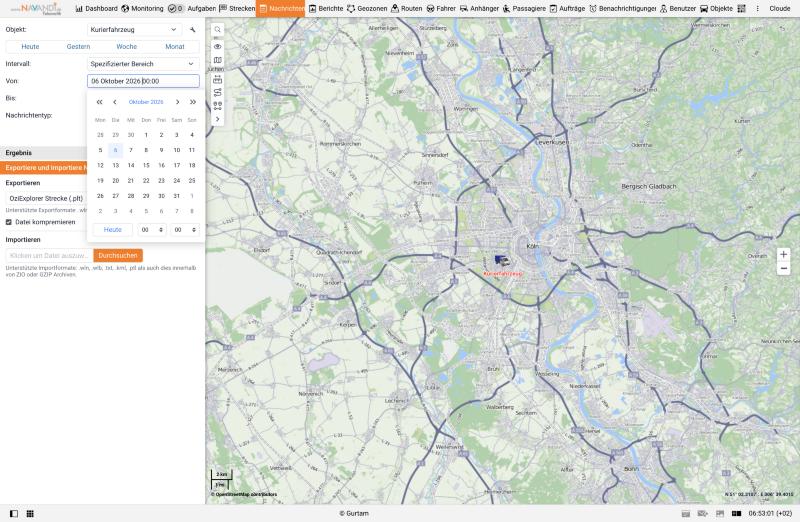Jump back one year in calendar
Screen dimensions: 800x522
(x=99, y=102)
